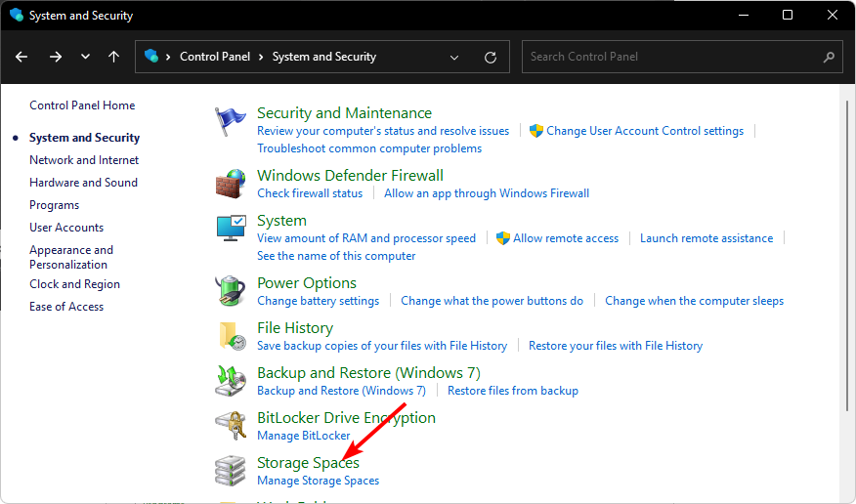Click the Power Options battery icon
The image size is (856, 504).
[231, 290]
